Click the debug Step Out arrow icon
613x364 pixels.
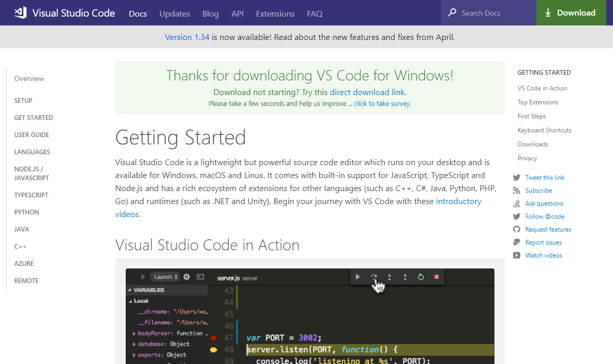(x=405, y=277)
